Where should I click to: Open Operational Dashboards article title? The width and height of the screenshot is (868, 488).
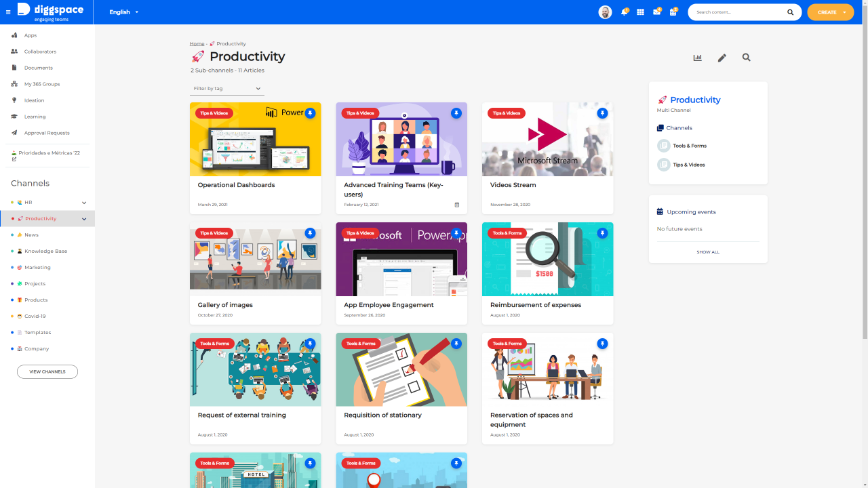pos(236,185)
